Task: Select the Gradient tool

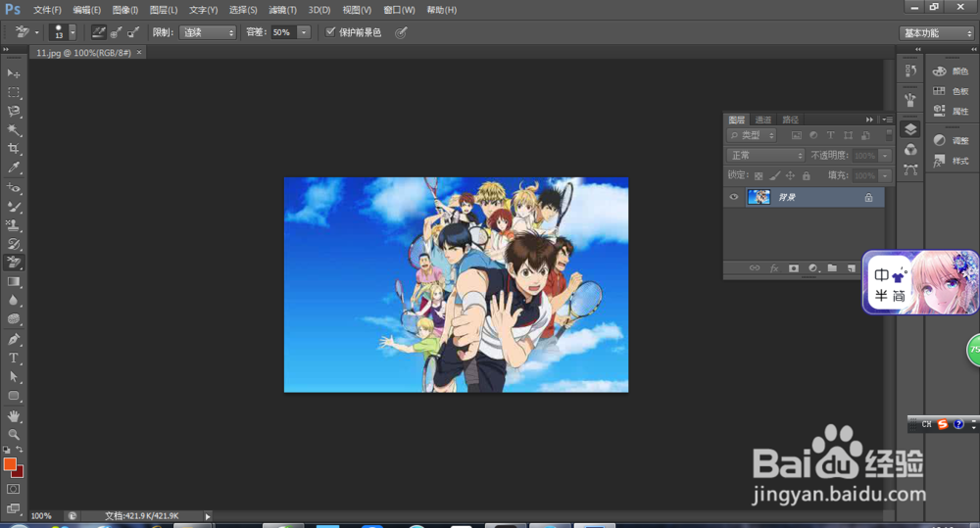Action: [13, 282]
